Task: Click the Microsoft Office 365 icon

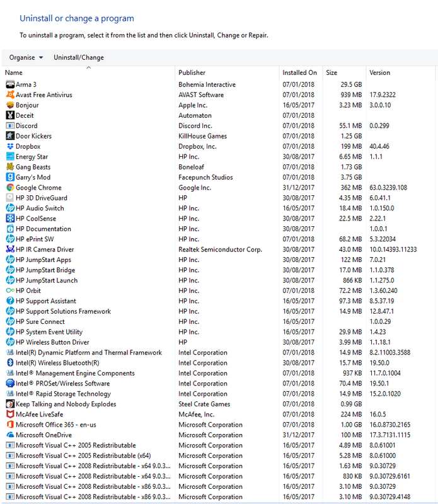Action: [10, 425]
